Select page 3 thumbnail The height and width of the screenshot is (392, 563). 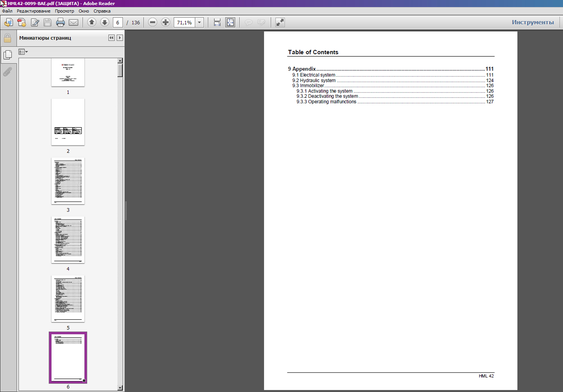click(x=68, y=181)
